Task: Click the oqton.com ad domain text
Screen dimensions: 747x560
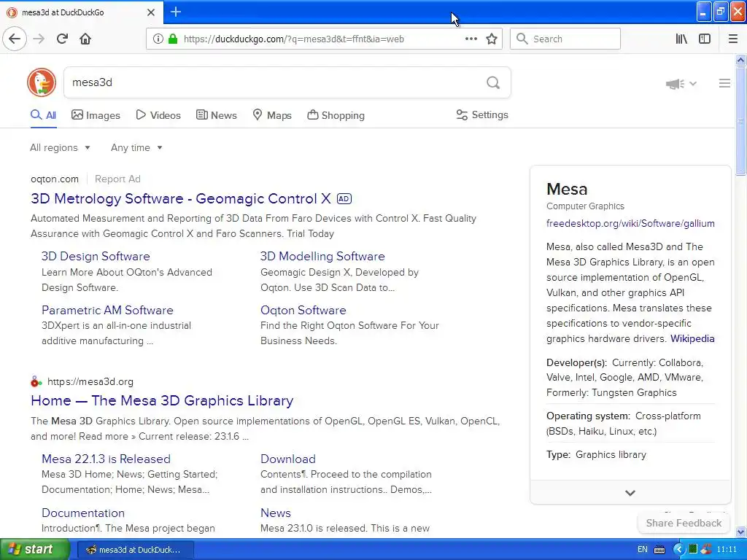Action: (55, 179)
